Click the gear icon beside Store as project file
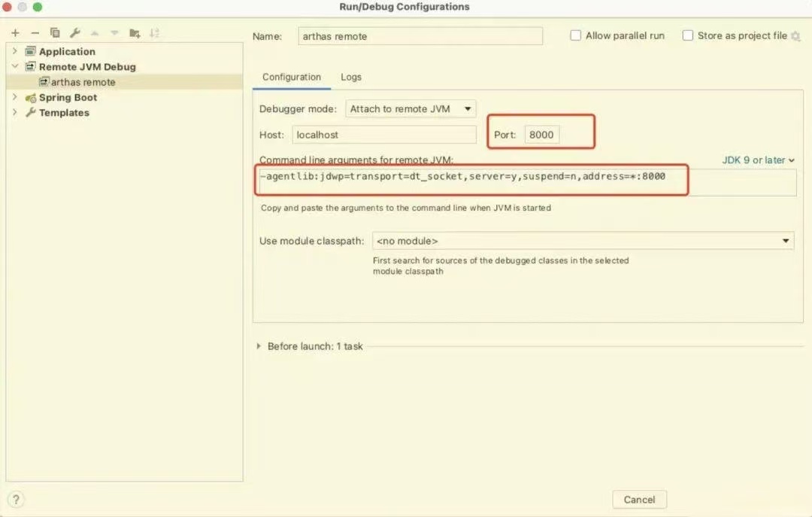Image resolution: width=812 pixels, height=517 pixels. (x=796, y=36)
